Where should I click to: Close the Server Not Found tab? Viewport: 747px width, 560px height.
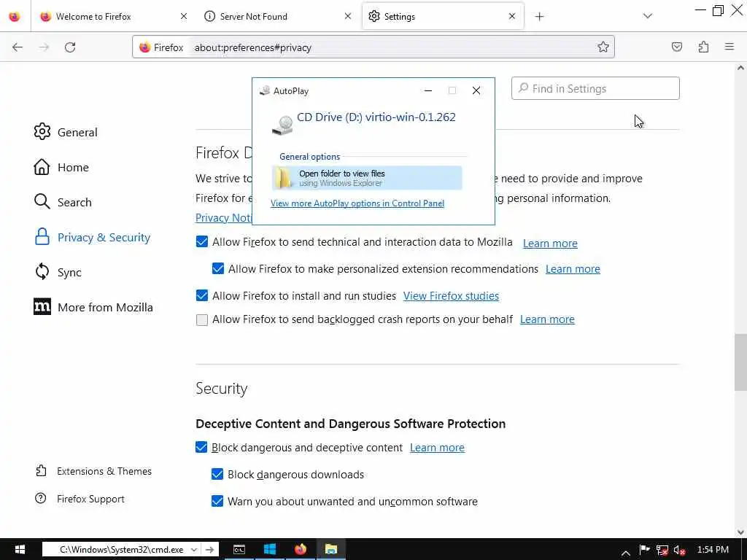pyautogui.click(x=348, y=16)
